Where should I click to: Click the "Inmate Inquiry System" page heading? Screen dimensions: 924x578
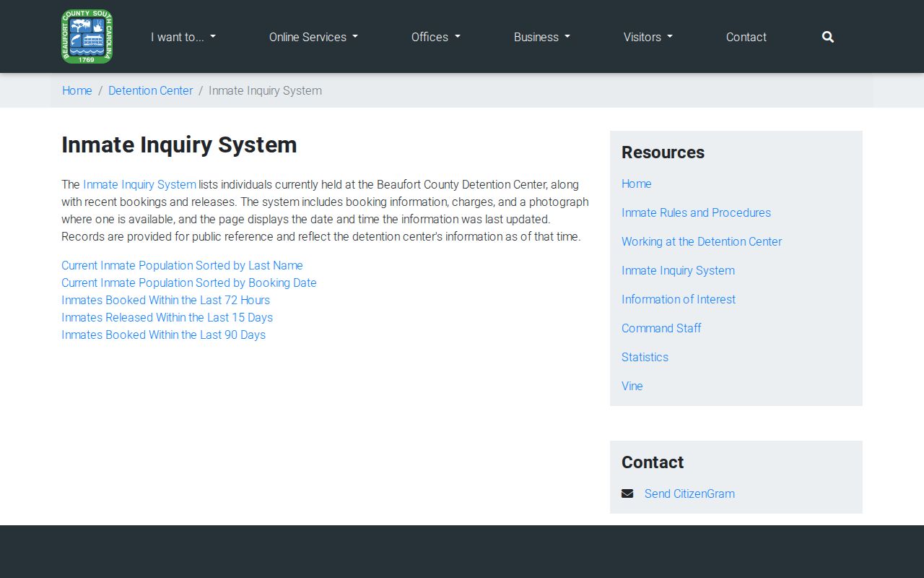pos(179,144)
